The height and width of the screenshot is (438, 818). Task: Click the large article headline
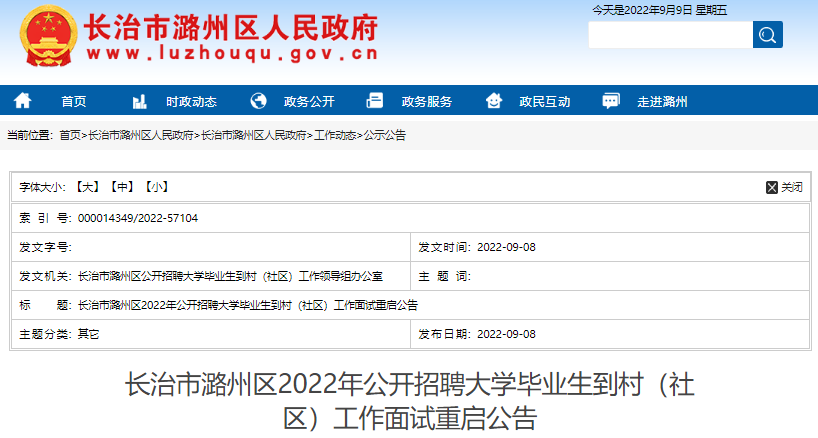(x=410, y=401)
